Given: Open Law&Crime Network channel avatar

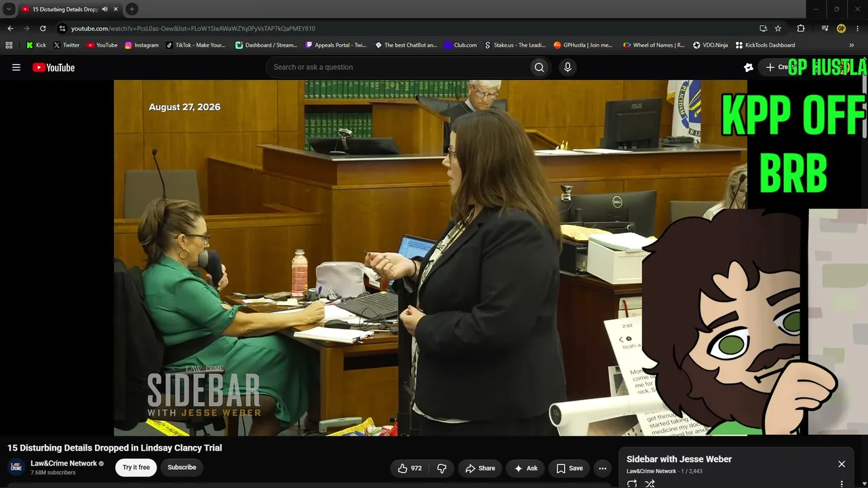Looking at the screenshot, I should tap(16, 467).
